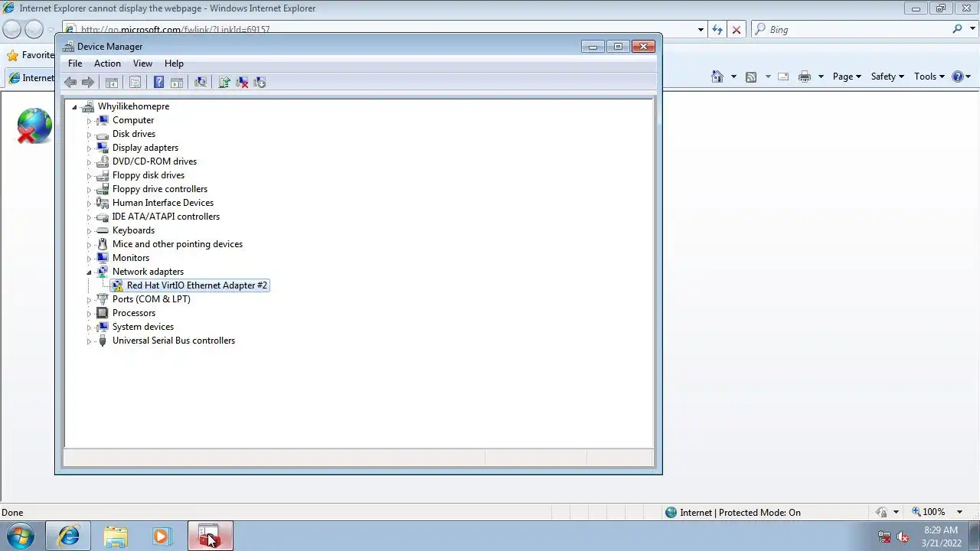Click the Print icon in Internet Explorer

(804, 77)
